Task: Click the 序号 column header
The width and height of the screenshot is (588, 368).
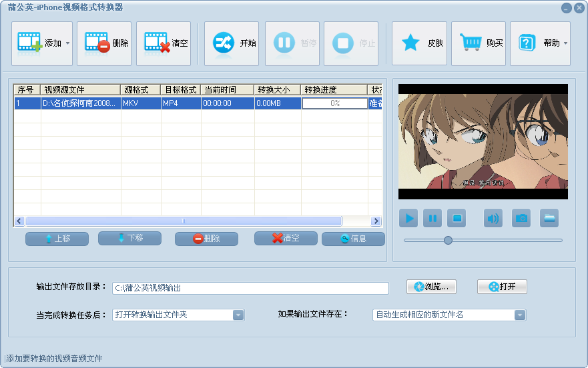Action: [x=27, y=90]
